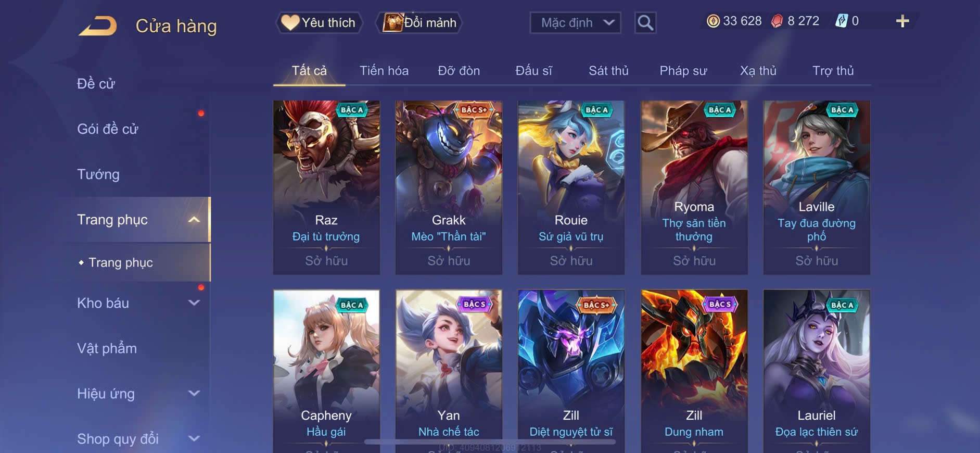Open the search magnifier icon

(x=645, y=23)
